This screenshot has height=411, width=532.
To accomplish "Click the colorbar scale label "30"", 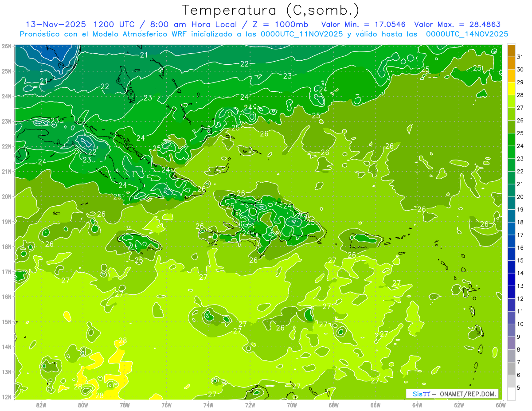I will [520, 70].
